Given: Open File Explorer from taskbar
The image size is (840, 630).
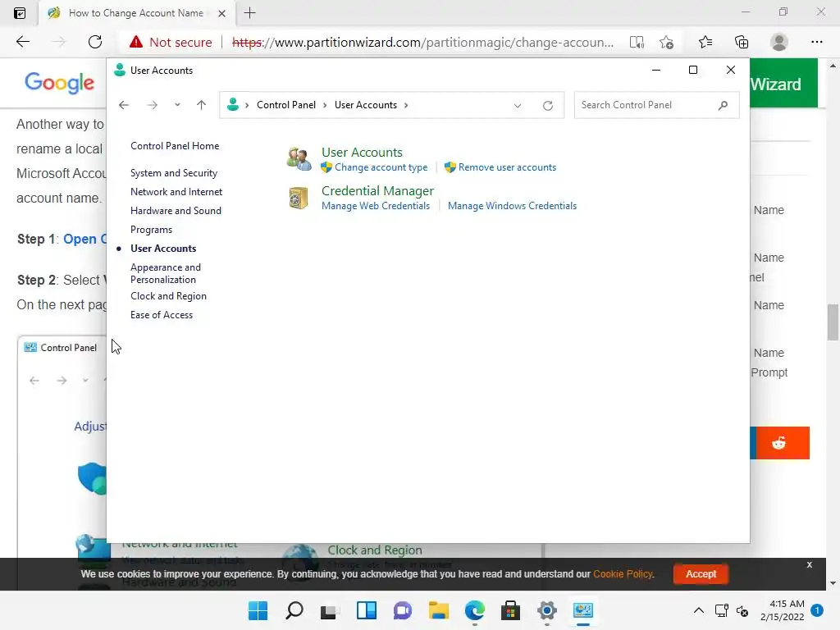Looking at the screenshot, I should point(438,610).
